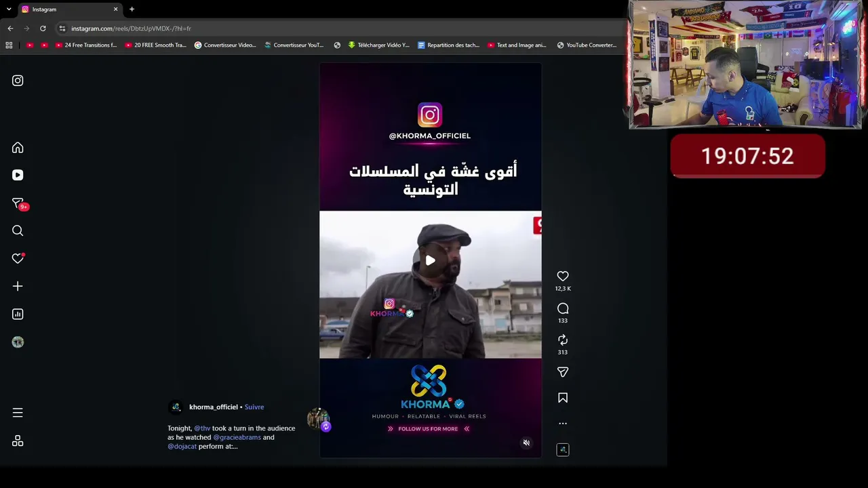The width and height of the screenshot is (868, 488).
Task: Go back with the browser back arrow
Action: pyautogui.click(x=10, y=28)
